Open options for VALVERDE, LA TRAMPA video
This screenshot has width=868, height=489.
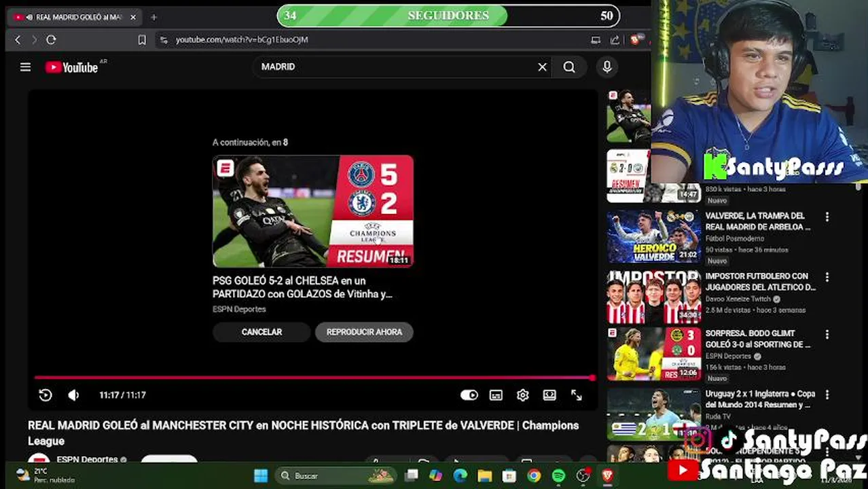827,217
